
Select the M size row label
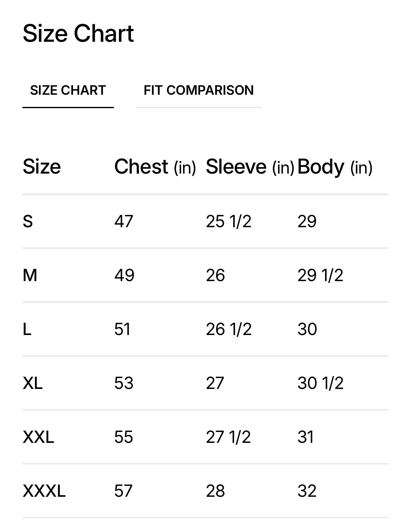click(30, 275)
